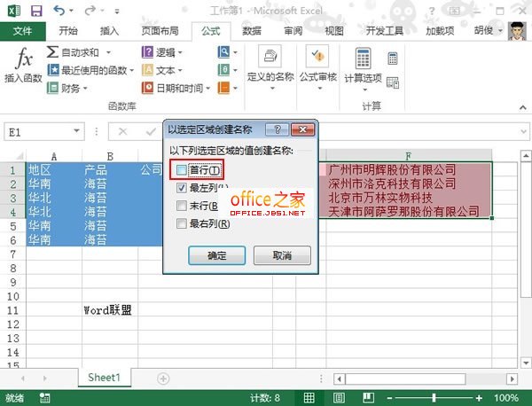
Task: Click the Redo arrow icon
Action: pyautogui.click(x=90, y=11)
